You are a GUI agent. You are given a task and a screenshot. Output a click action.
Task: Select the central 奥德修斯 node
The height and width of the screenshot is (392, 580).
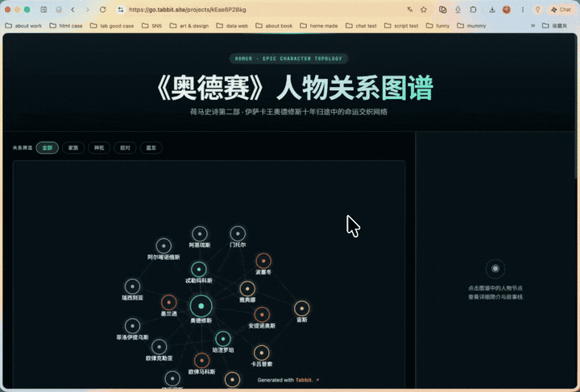coord(201,307)
